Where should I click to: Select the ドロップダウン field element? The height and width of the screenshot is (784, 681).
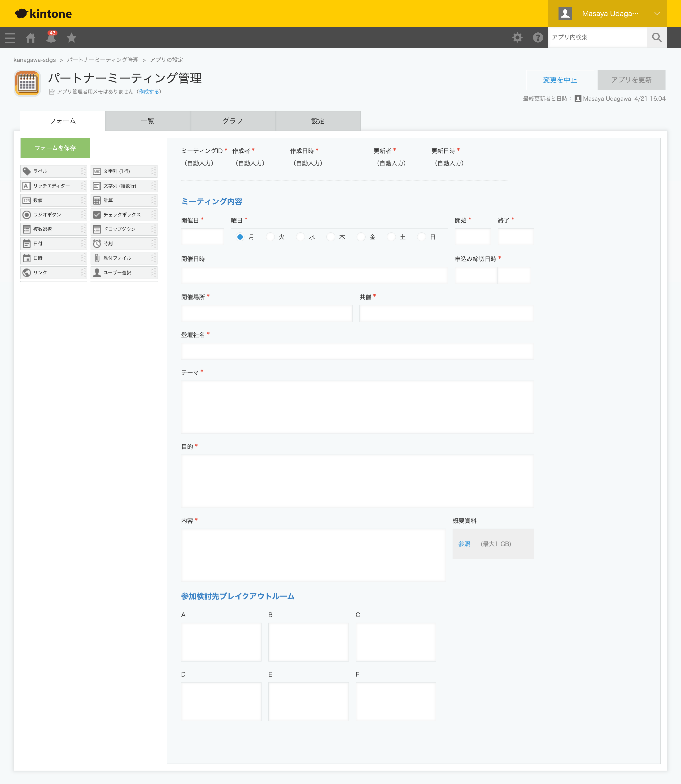click(123, 229)
